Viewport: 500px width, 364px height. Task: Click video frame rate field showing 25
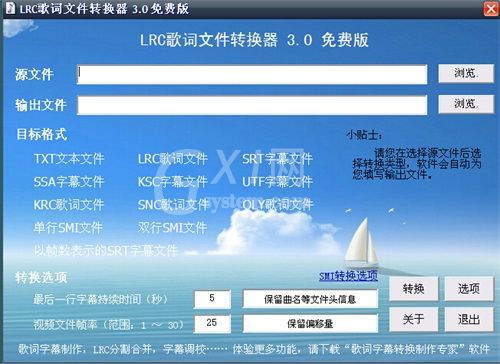point(212,323)
